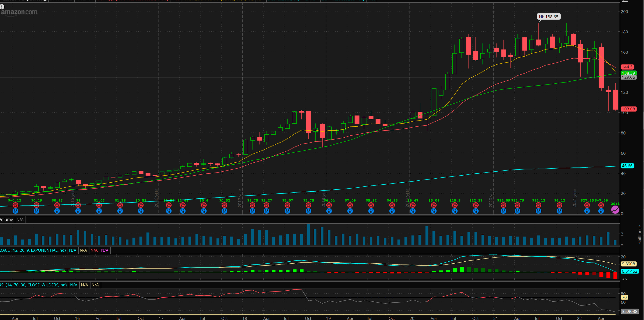644x320 pixels.
Task: Click the Hi: 188.65 price bubble
Action: pos(549,17)
